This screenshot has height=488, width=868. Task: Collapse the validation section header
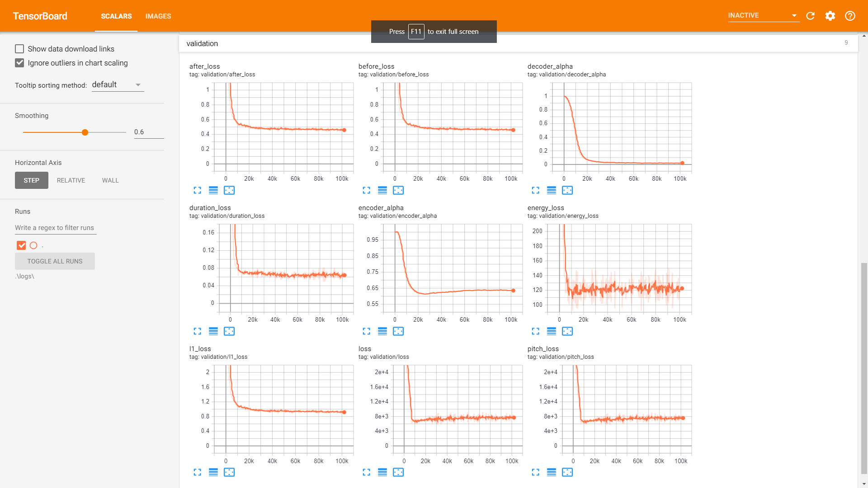click(202, 43)
